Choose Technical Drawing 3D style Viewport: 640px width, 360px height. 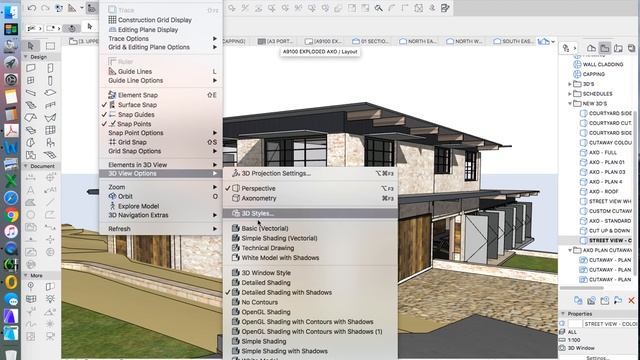coord(310,248)
